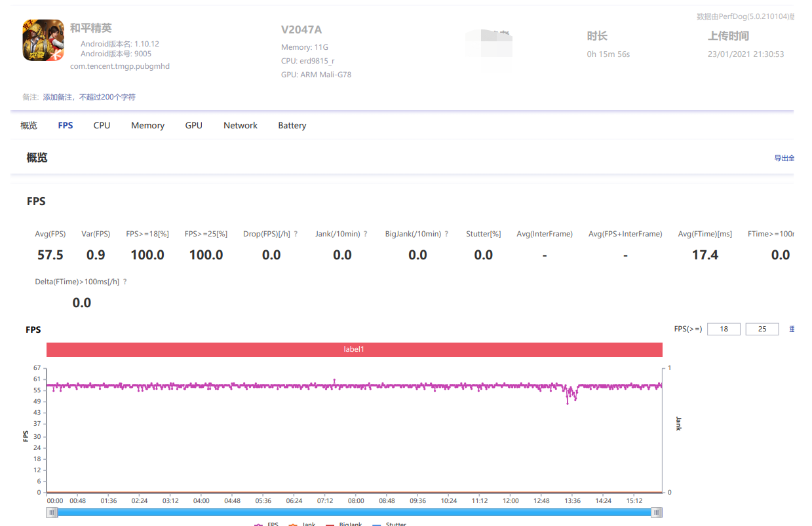Viewport: 812px width, 526px height.
Task: Open the GPU tab
Action: click(194, 125)
